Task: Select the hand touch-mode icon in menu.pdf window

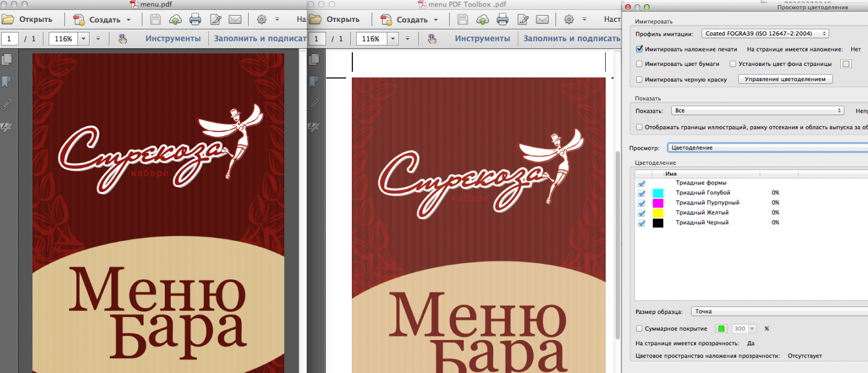Action: [x=123, y=39]
